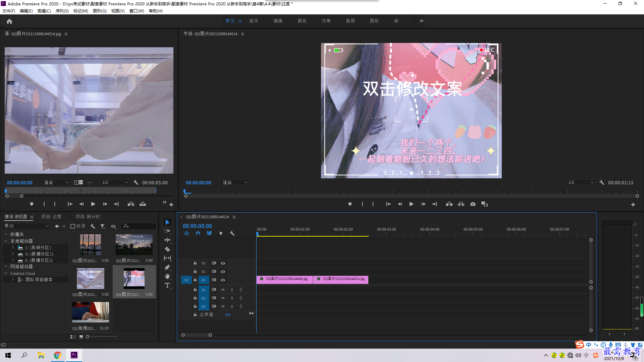
Task: Toggle Linked Selection in timeline
Action: pos(209,233)
